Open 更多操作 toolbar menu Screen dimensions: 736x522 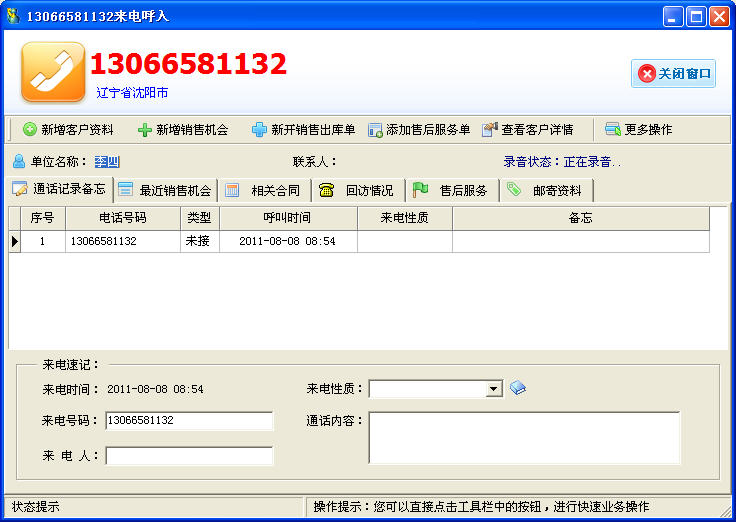click(638, 130)
